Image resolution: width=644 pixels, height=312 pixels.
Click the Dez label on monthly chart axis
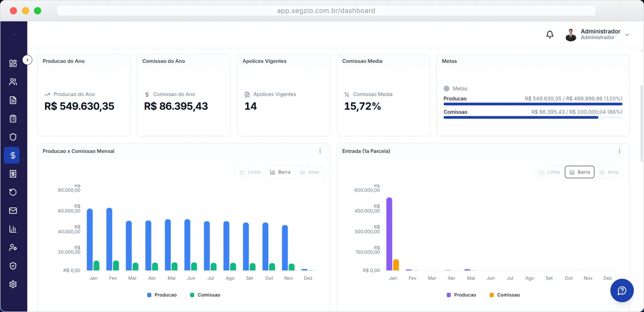point(308,278)
